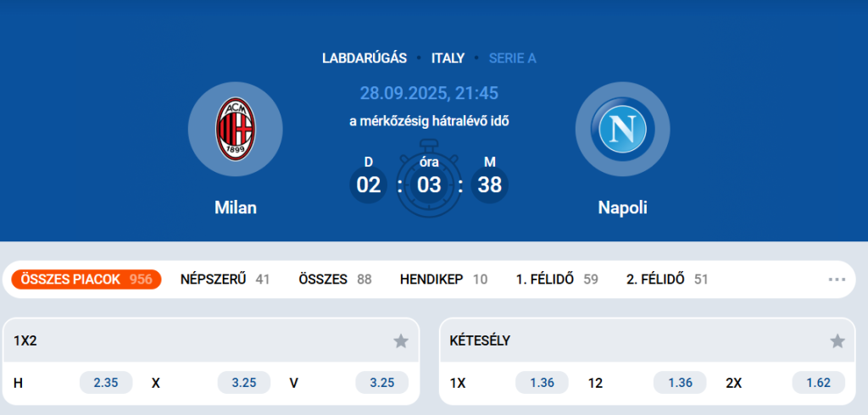
Task: Choose double chance 12 odds button
Action: [x=680, y=383]
